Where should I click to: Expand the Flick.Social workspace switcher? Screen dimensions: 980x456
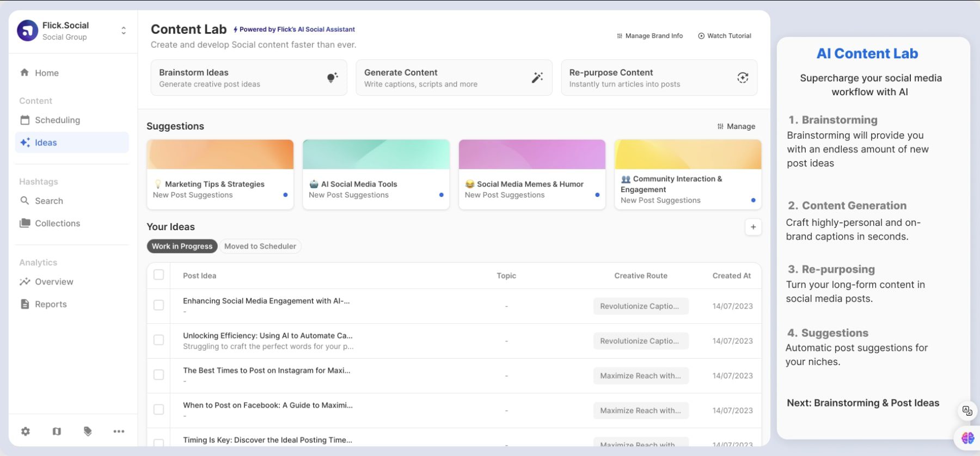click(124, 30)
